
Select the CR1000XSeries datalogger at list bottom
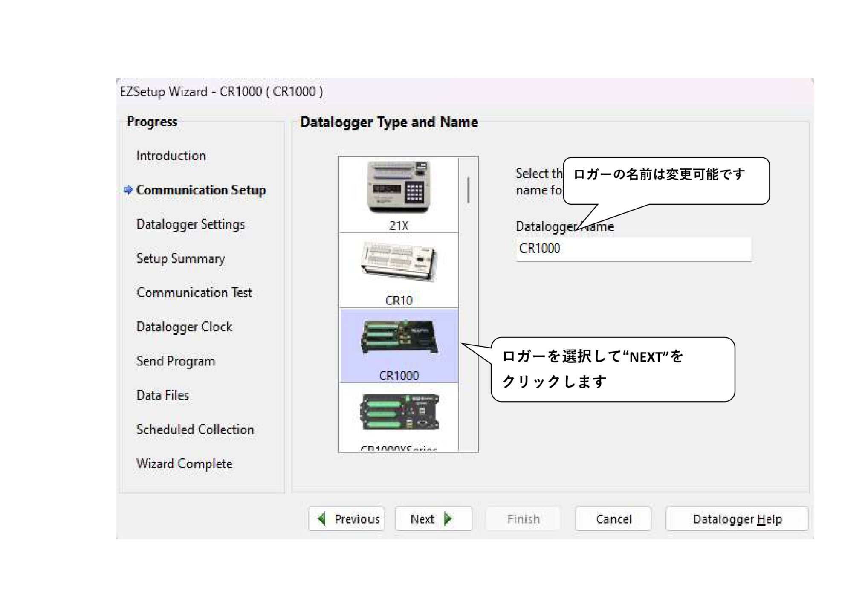pyautogui.click(x=399, y=417)
